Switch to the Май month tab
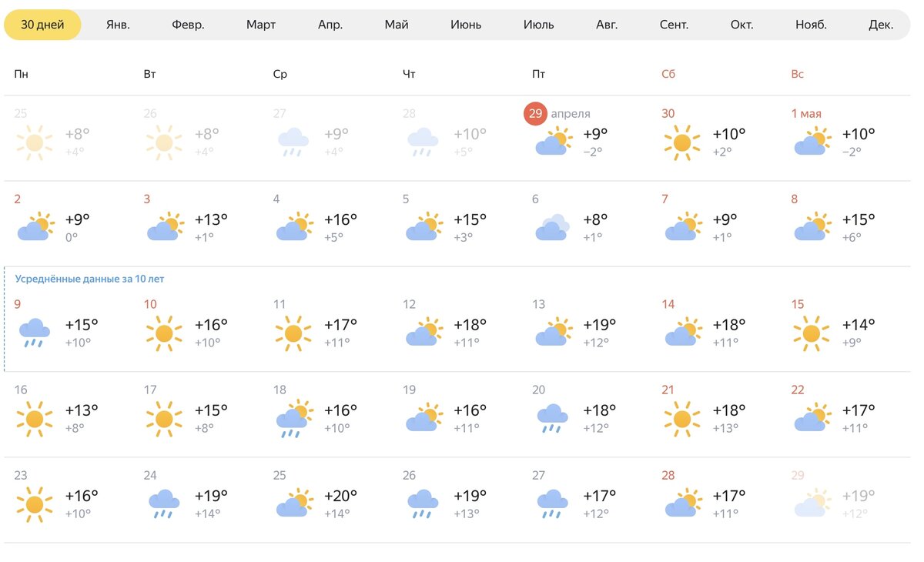This screenshot has height=562, width=924. 397,25
